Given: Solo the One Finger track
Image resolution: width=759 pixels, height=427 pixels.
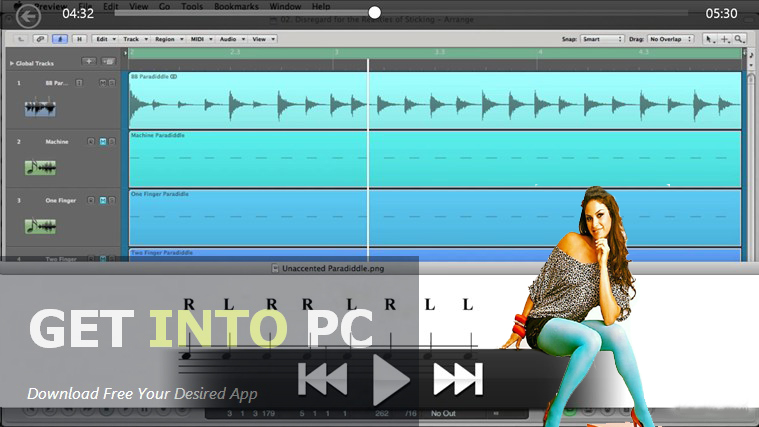Looking at the screenshot, I should tap(112, 200).
